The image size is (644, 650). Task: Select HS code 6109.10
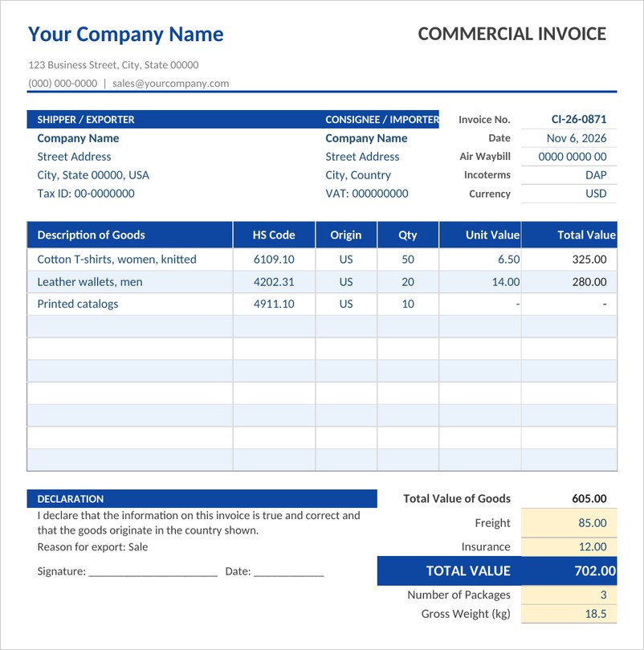pos(274,260)
